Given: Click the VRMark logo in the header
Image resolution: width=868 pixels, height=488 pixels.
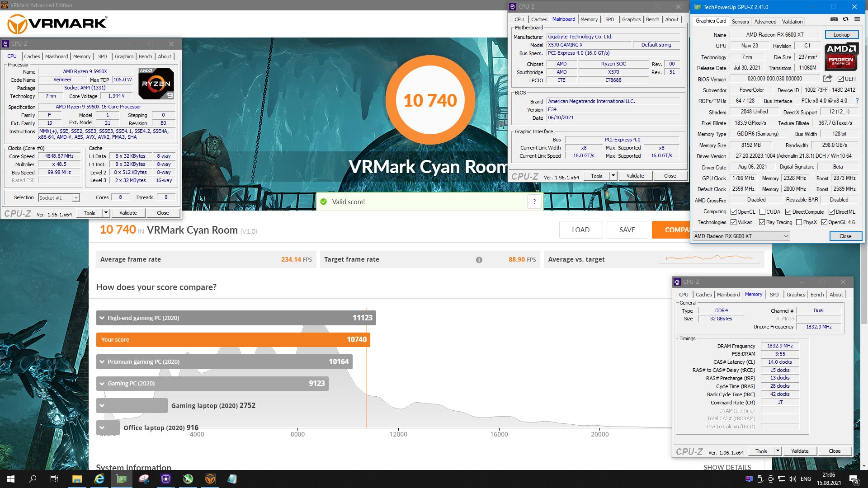Looking at the screenshot, I should tap(57, 24).
